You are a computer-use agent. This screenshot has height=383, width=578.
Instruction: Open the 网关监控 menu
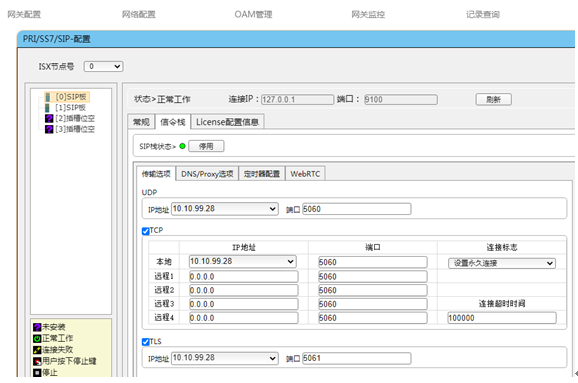coord(368,14)
